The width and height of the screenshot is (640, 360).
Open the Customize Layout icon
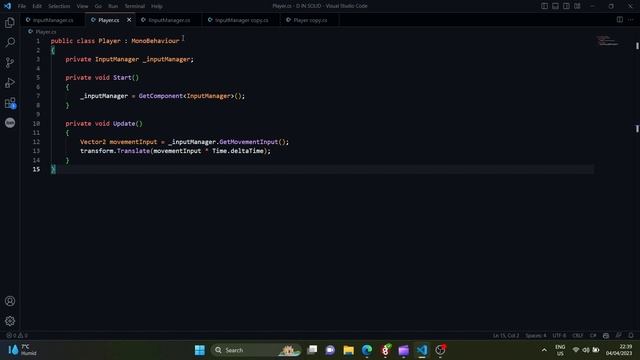pos(578,6)
